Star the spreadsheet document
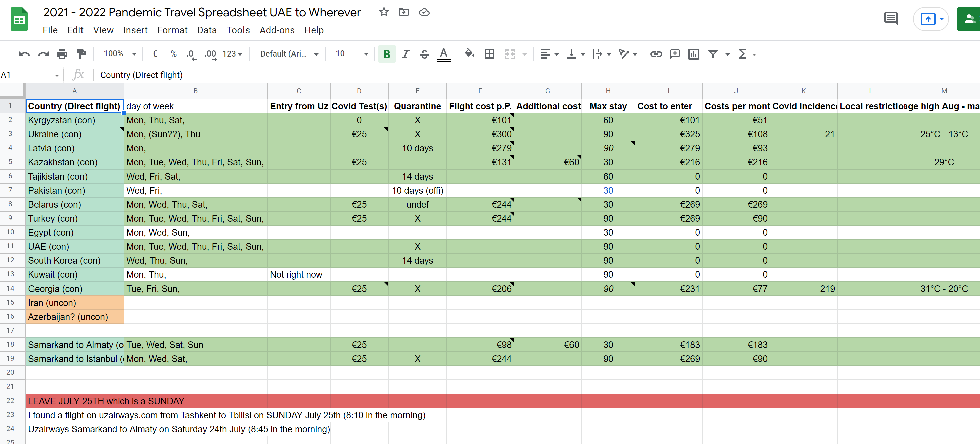Image resolution: width=980 pixels, height=444 pixels. click(384, 12)
